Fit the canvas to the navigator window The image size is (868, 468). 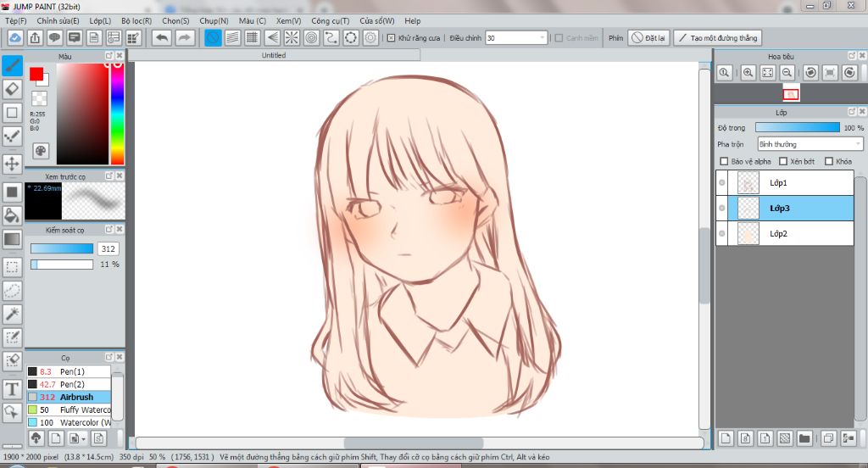pos(767,73)
